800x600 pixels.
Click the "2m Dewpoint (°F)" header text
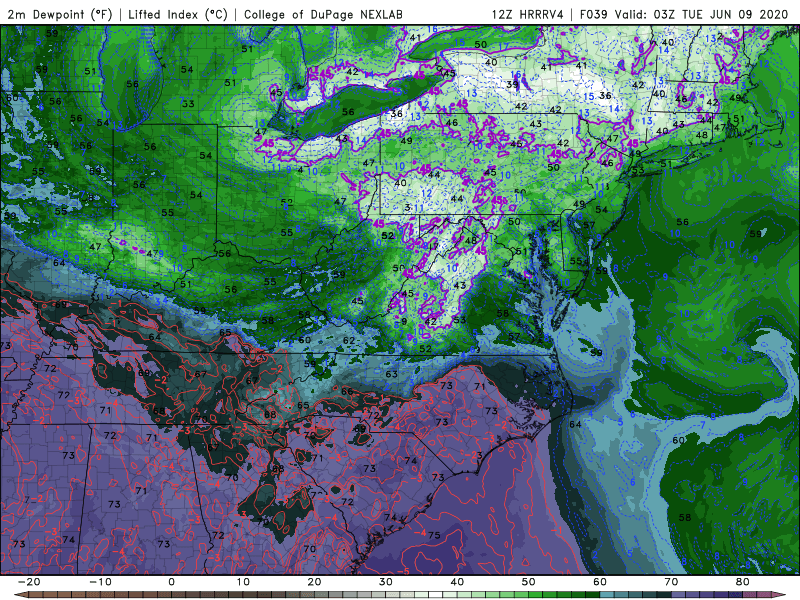[x=60, y=15]
